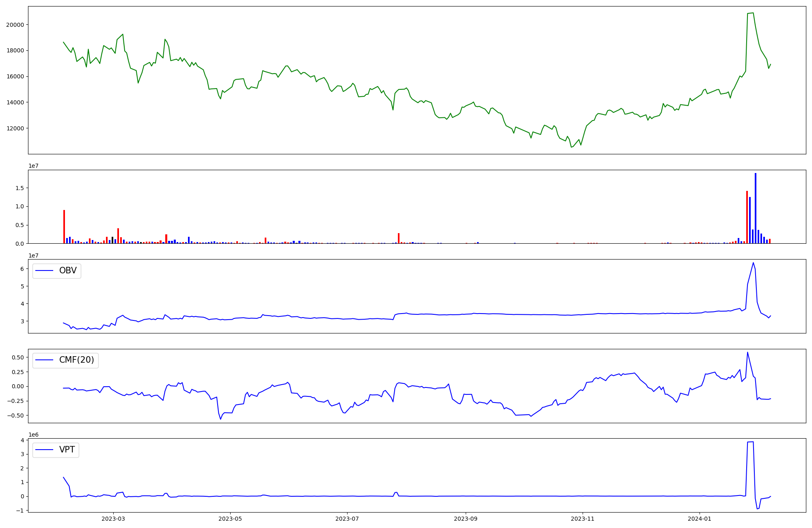
Task: Click the 2023-03 x-axis tick label
Action: tap(113, 519)
